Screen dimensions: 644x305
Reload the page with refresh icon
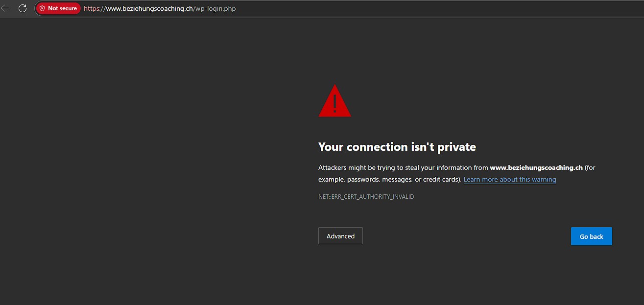tap(22, 8)
